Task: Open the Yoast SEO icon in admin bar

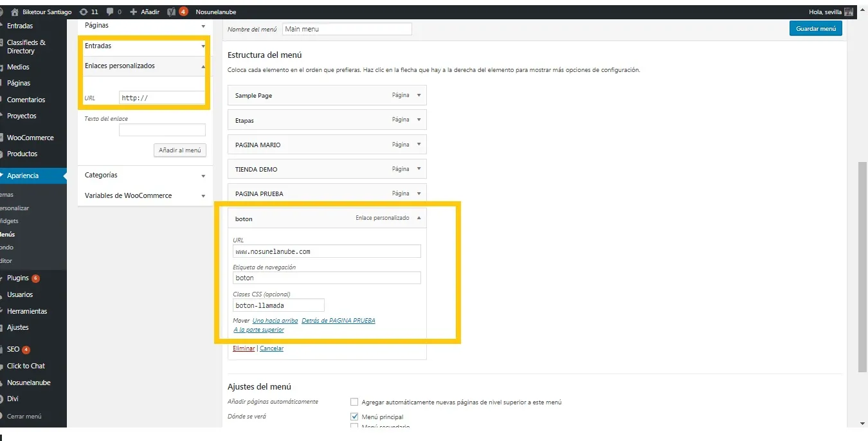Action: (x=171, y=12)
